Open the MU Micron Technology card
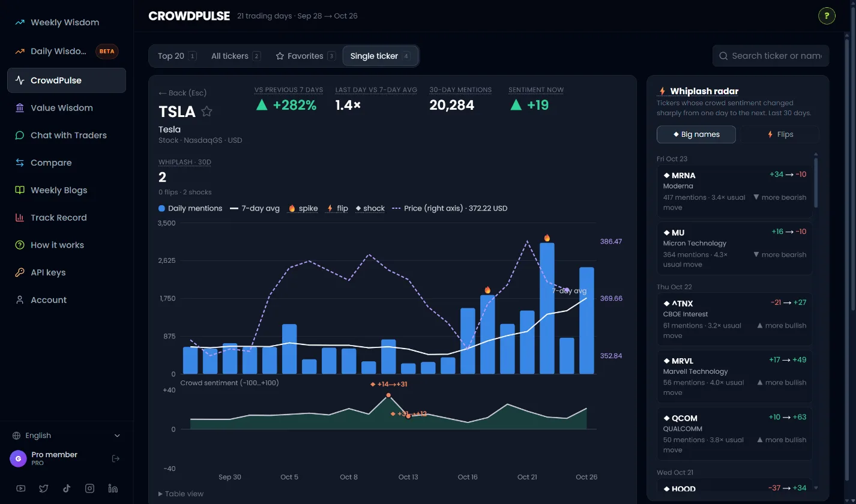Screen dimensions: 856x504 tap(735, 248)
